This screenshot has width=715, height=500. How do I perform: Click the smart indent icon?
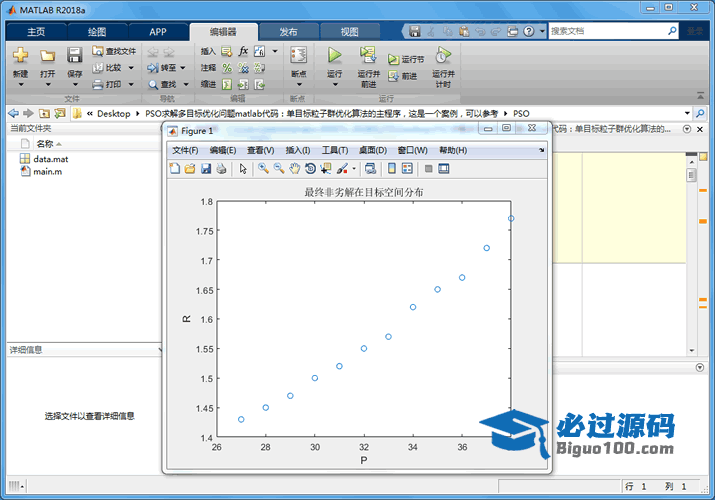(227, 84)
